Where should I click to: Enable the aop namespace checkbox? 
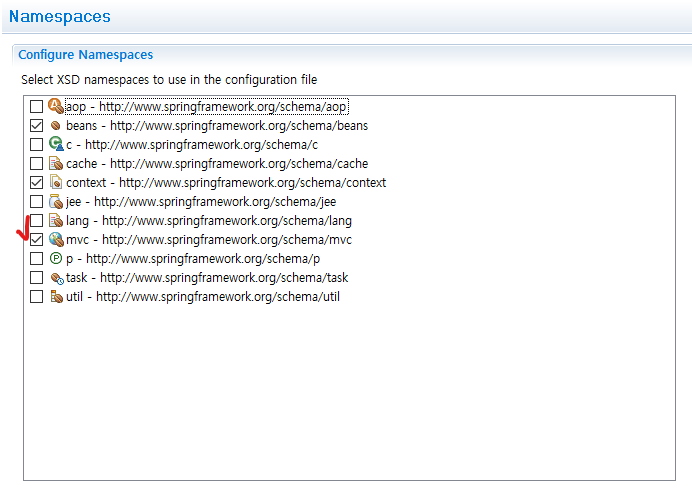(x=36, y=106)
